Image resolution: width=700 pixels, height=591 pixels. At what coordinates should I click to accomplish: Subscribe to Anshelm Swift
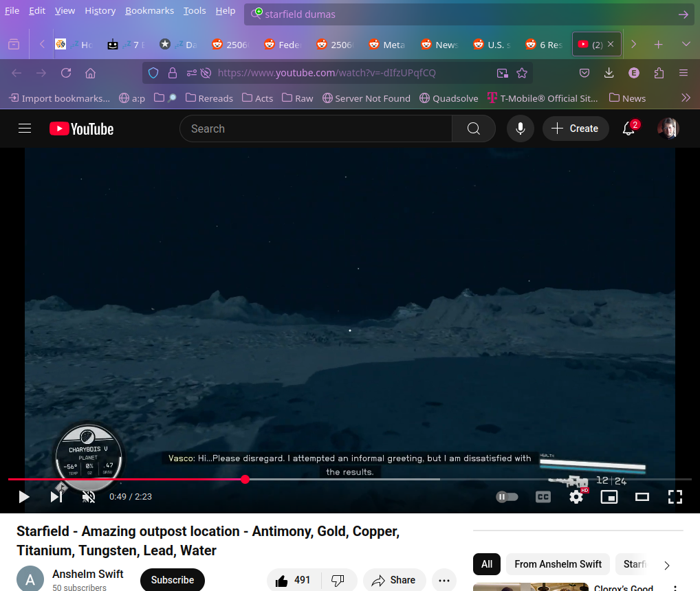pyautogui.click(x=172, y=580)
